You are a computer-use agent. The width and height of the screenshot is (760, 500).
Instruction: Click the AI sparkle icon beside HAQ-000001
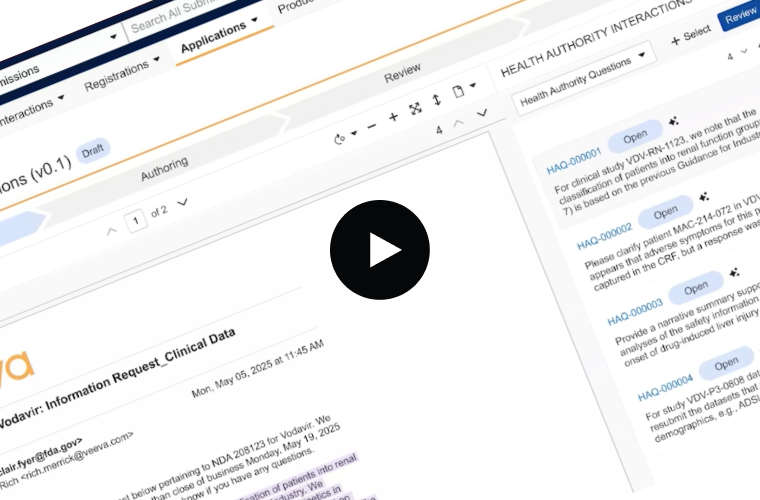click(675, 123)
